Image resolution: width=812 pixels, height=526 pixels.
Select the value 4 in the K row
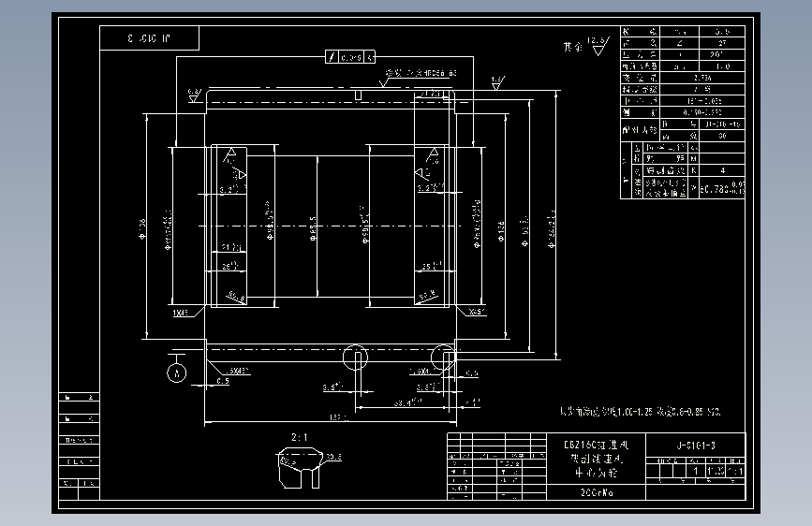coord(722,170)
